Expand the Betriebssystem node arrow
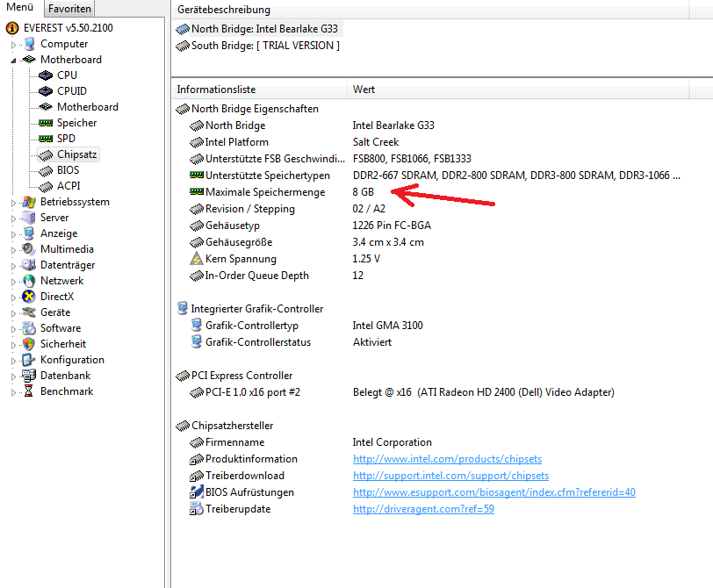This screenshot has width=713, height=588. pos(13,203)
